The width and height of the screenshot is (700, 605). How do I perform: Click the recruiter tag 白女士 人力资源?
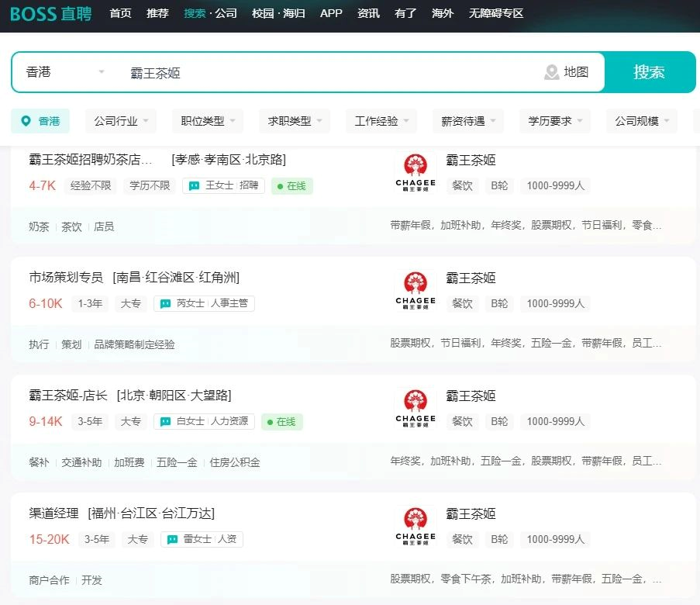[204, 422]
